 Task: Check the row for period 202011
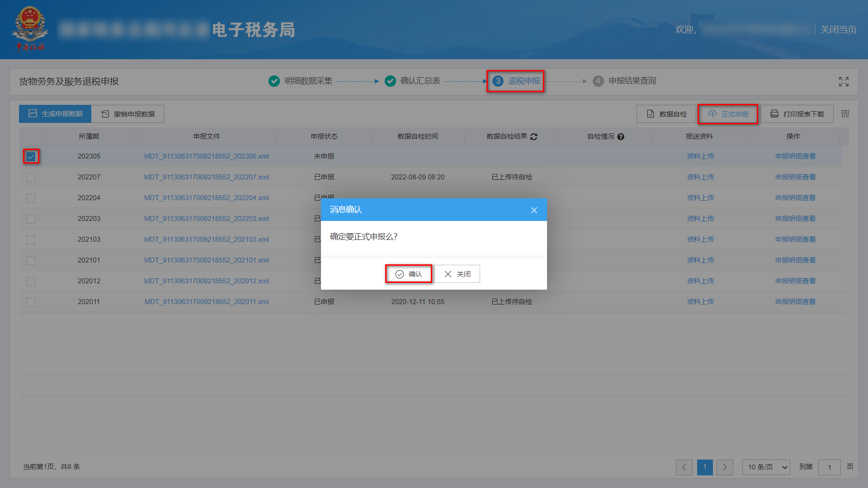(31, 302)
